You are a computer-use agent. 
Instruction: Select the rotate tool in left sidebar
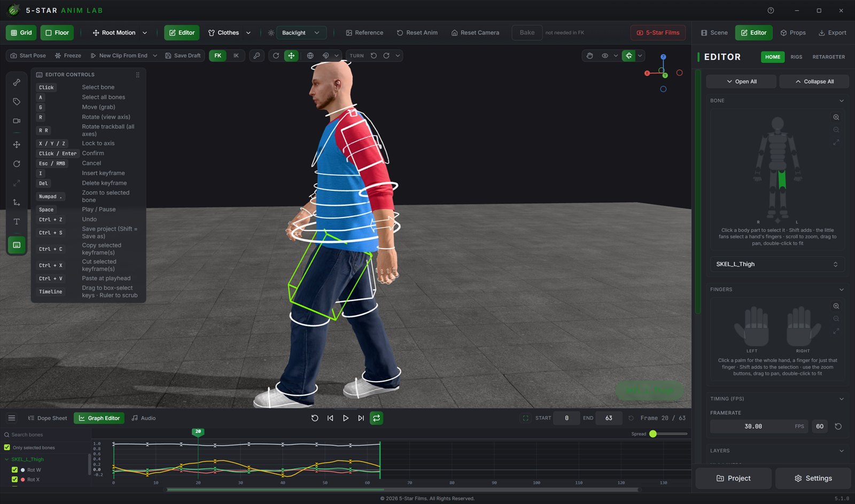click(17, 164)
